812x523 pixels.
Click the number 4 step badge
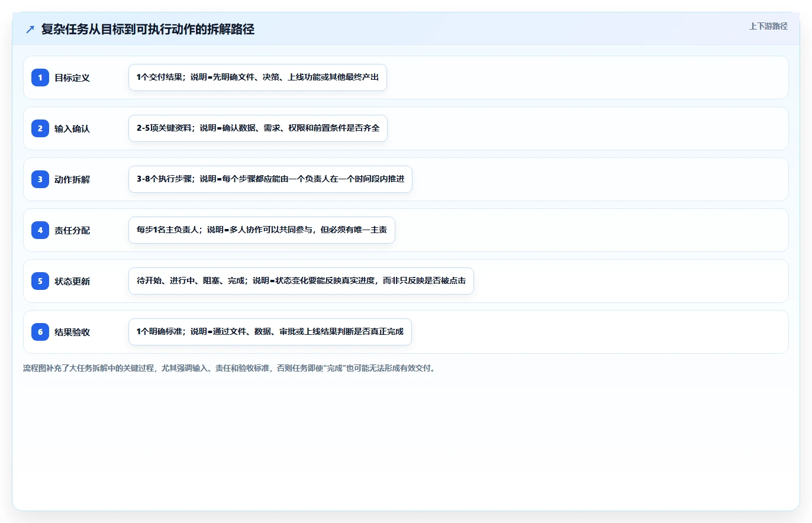pyautogui.click(x=40, y=230)
